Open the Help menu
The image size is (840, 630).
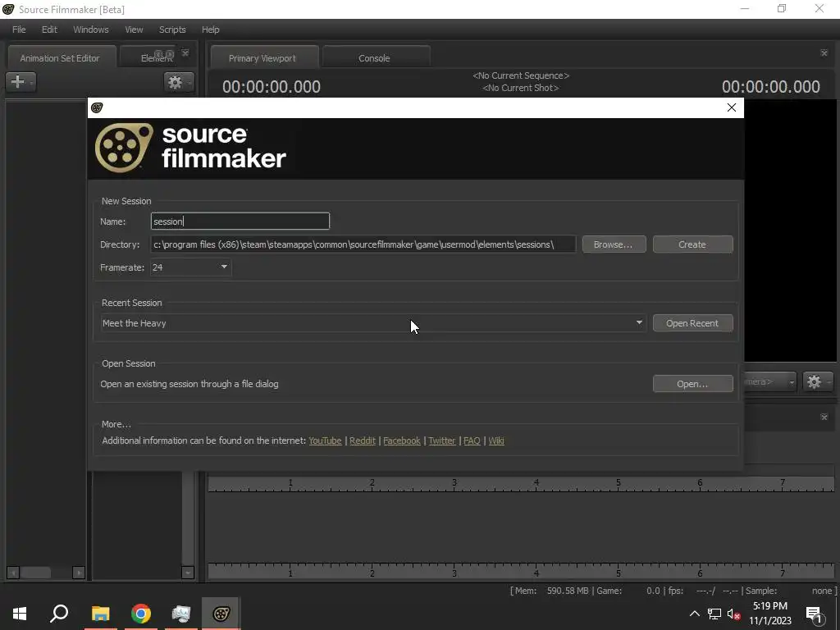pos(211,30)
